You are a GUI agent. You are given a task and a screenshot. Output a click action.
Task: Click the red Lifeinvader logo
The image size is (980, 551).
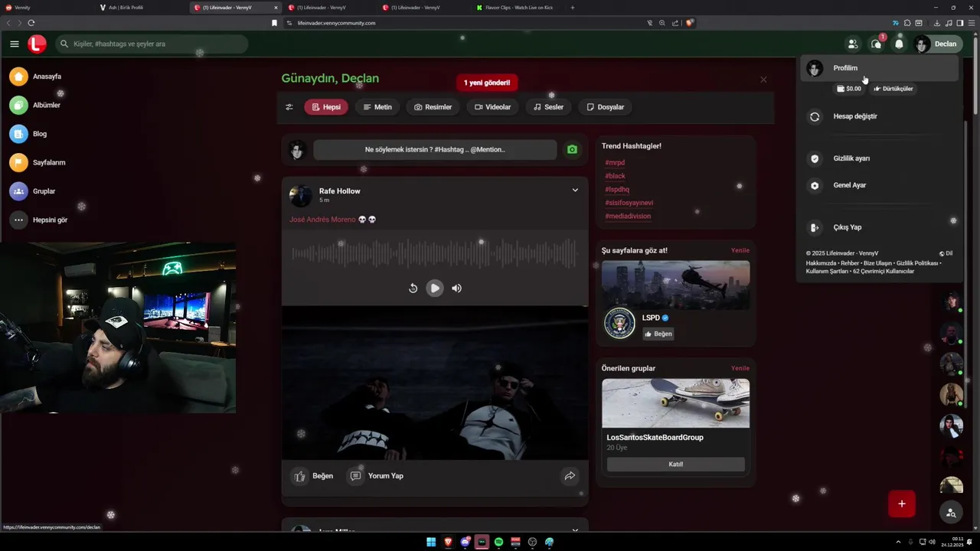(37, 44)
